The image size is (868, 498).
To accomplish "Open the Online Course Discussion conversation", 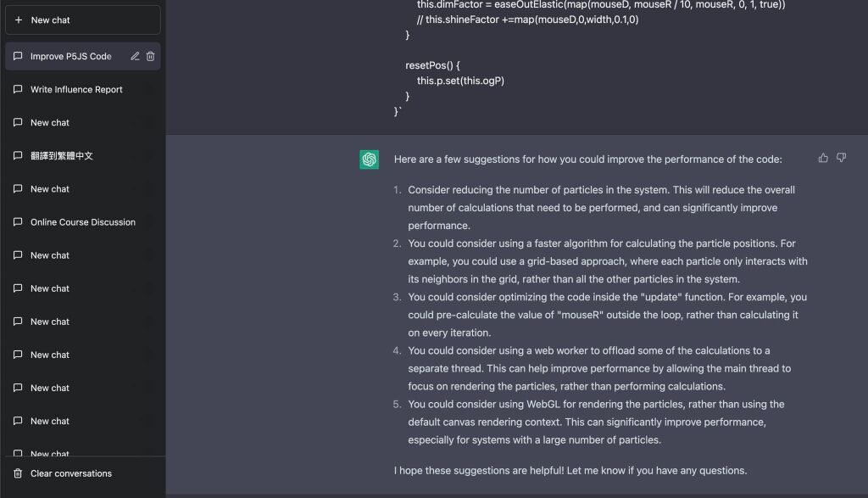I will [x=82, y=221].
